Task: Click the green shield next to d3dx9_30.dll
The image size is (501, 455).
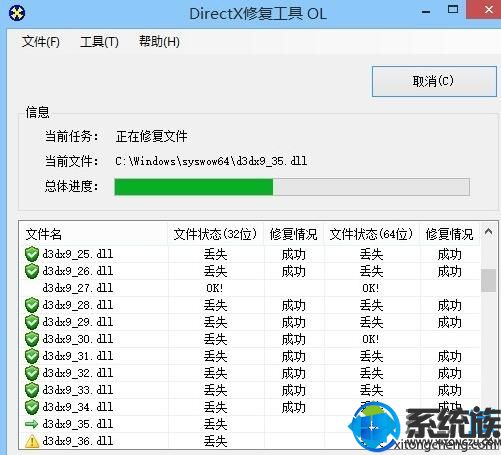Action: point(32,339)
